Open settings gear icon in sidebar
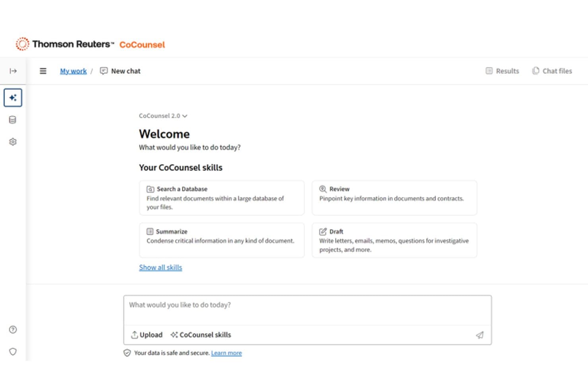The height and width of the screenshot is (392, 588). coord(13,142)
